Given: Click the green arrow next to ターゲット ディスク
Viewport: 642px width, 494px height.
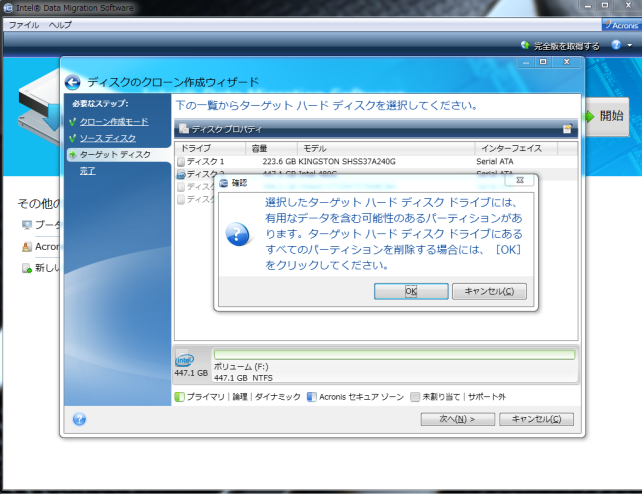Looking at the screenshot, I should point(72,155).
